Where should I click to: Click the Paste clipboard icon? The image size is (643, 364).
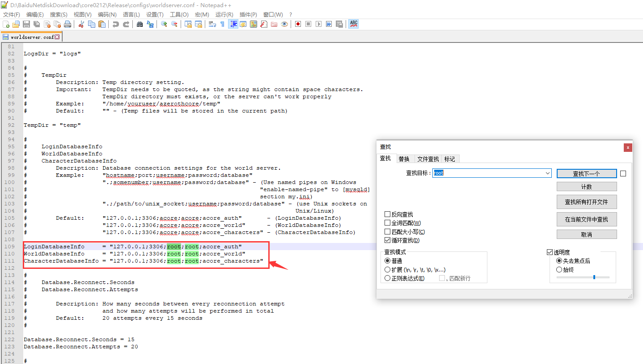click(x=102, y=24)
